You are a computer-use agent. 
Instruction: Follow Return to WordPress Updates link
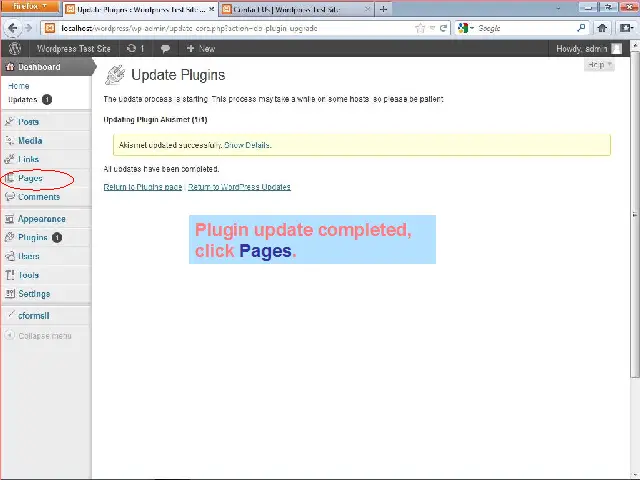[240, 187]
